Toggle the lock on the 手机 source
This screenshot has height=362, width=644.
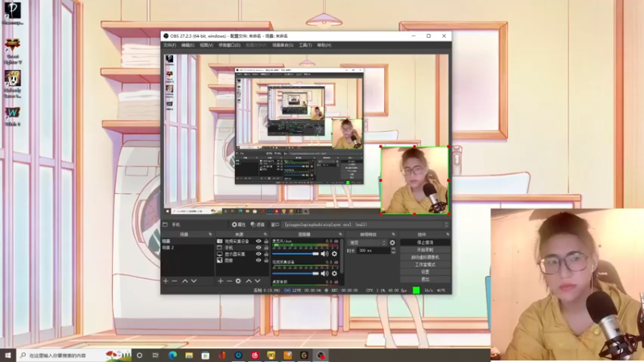pyautogui.click(x=266, y=248)
